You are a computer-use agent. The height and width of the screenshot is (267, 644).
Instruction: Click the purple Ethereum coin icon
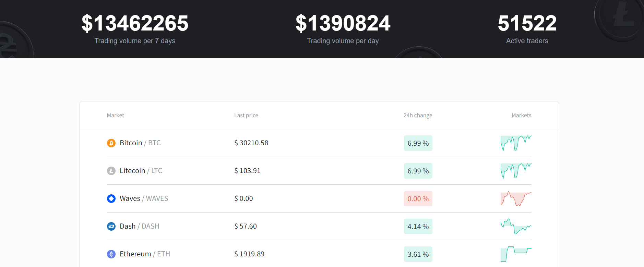111,254
